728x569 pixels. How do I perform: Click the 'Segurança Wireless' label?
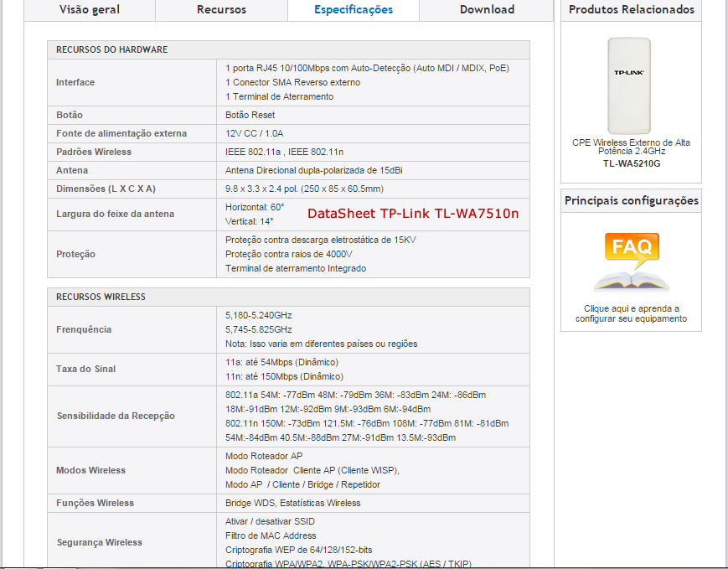(100, 542)
